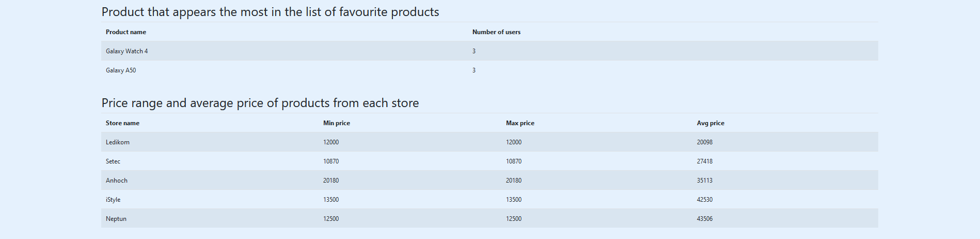Click the Max price column header
This screenshot has height=239, width=980.
pyautogui.click(x=520, y=123)
